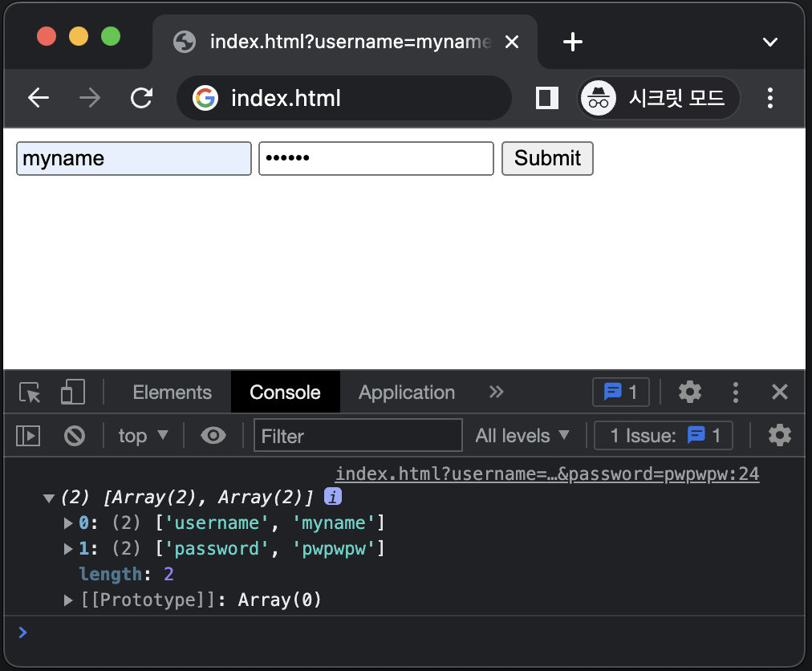This screenshot has width=812, height=671.
Task: Click the username field with myname
Action: click(x=134, y=159)
